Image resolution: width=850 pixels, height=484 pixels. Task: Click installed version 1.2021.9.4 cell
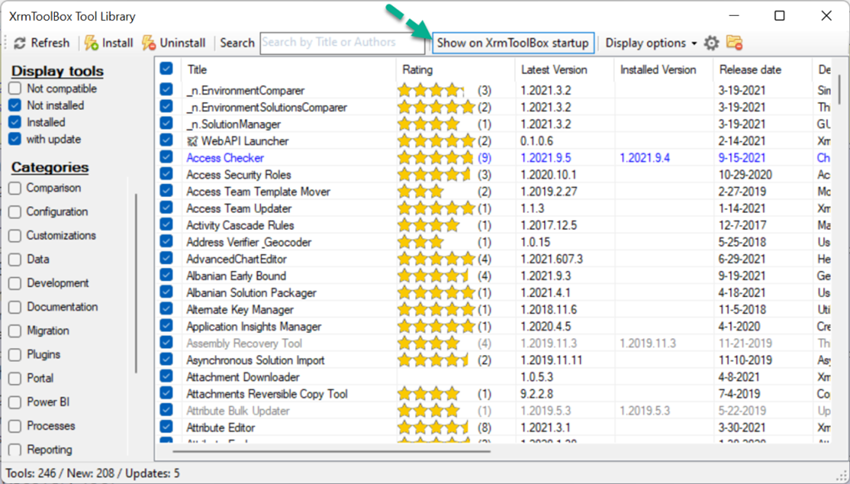pos(645,158)
